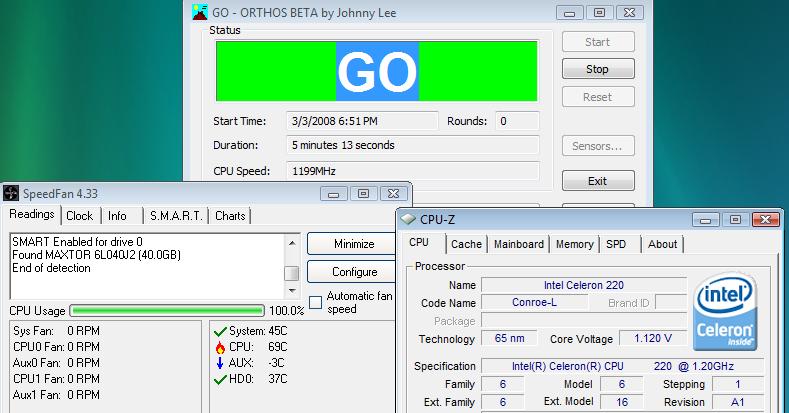
Task: Click the CPU Speed field showing 1199MHz
Action: (413, 171)
